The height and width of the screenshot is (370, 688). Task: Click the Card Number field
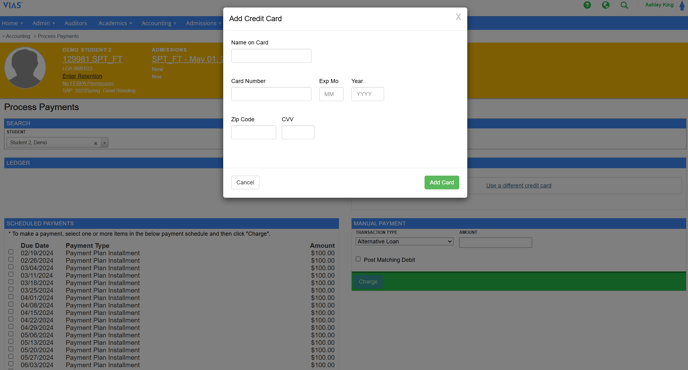[271, 94]
